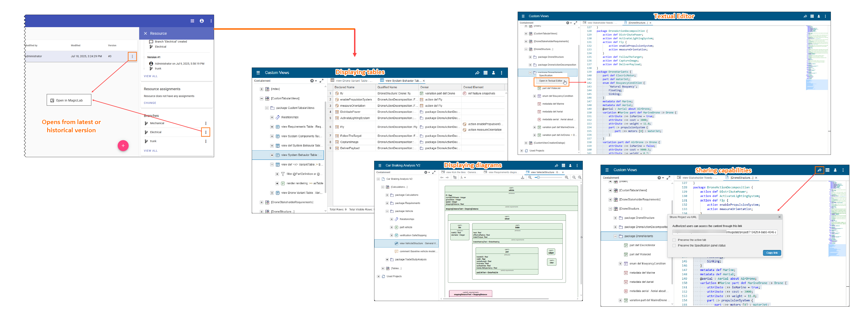Open the hamburger menu in Car Braking Analysis V2

[380, 166]
